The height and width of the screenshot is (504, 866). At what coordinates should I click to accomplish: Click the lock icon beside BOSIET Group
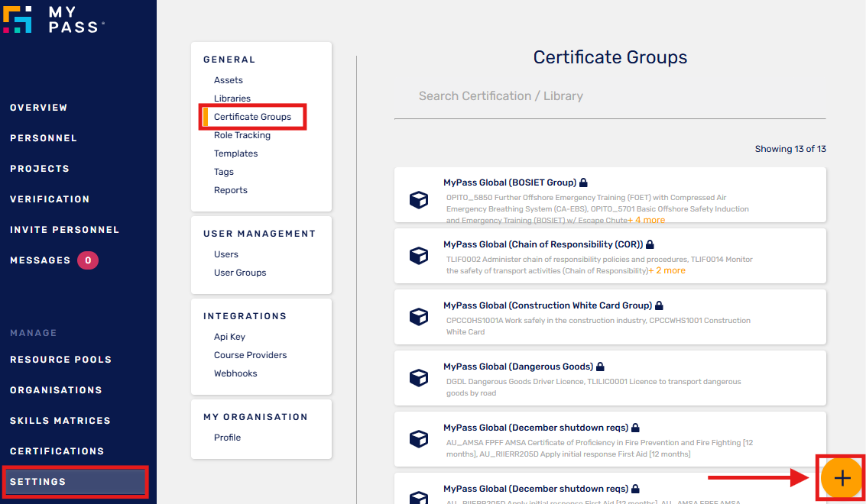[583, 183]
